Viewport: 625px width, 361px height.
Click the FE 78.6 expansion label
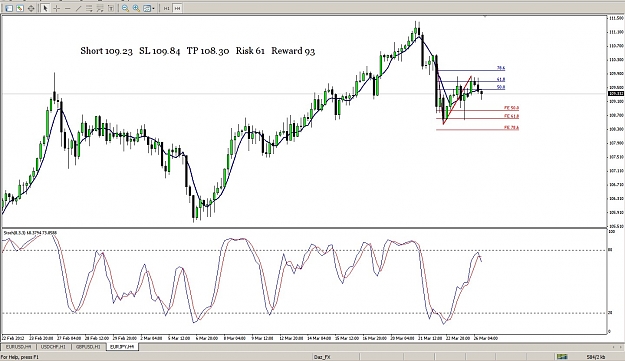[511, 128]
